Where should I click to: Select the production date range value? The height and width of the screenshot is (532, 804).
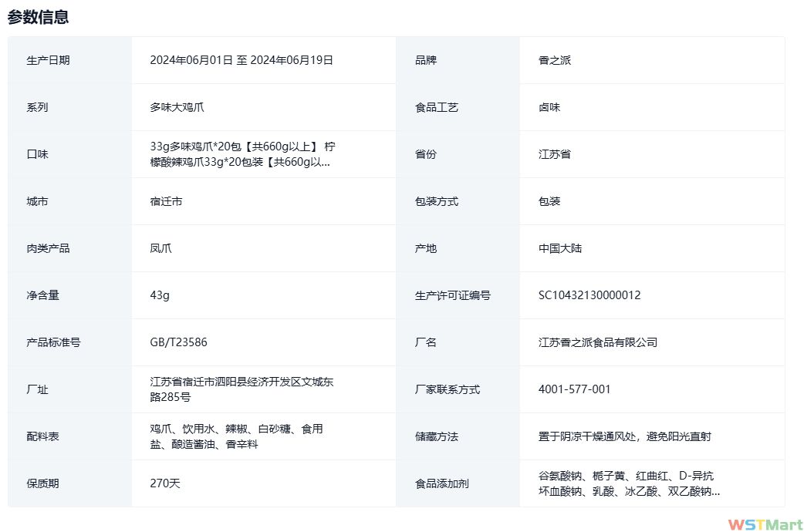pyautogui.click(x=242, y=60)
